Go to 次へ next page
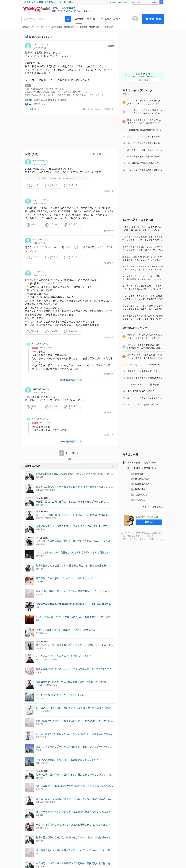Image resolution: width=186 pixels, height=868 pixels. (x=75, y=453)
